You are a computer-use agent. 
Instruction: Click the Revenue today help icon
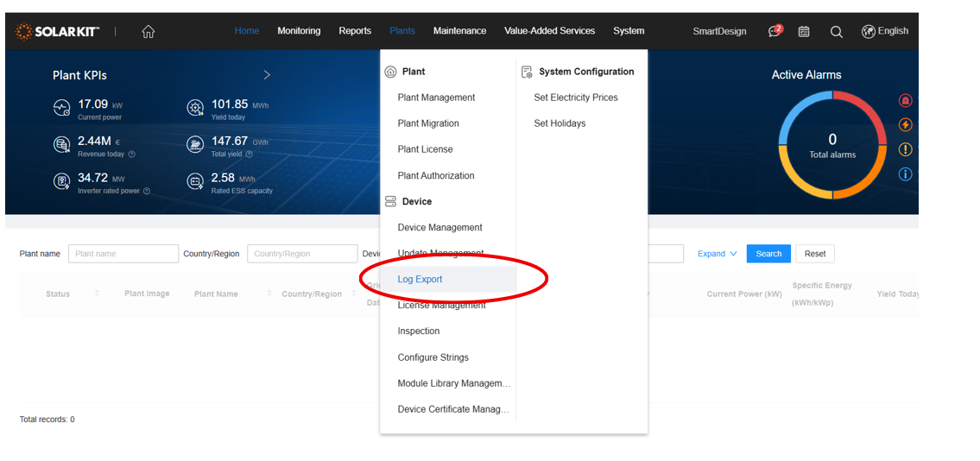132,155
